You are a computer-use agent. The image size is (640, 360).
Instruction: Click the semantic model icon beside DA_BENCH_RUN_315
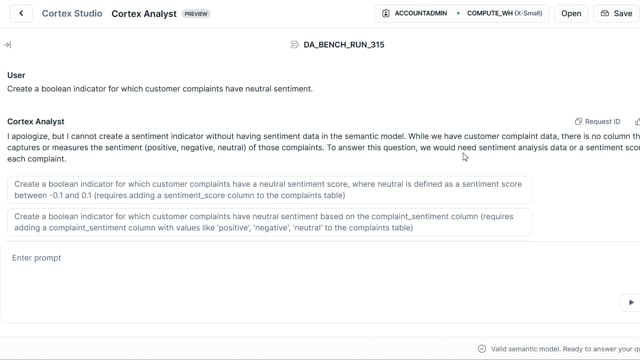[294, 44]
